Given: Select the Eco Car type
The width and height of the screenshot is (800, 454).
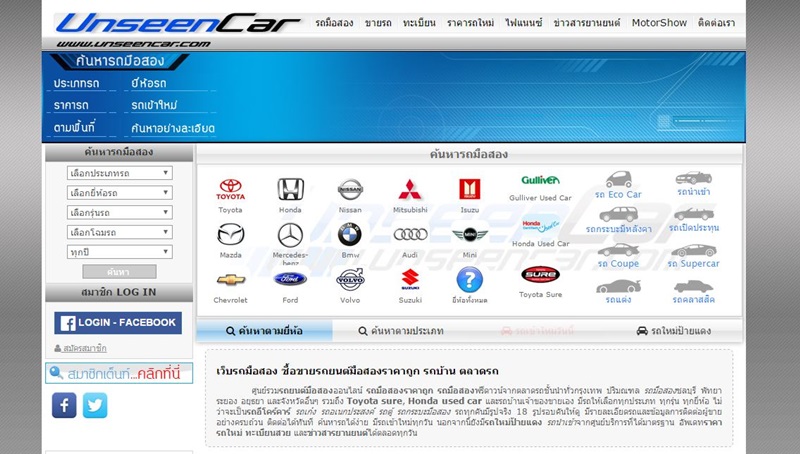Looking at the screenshot, I should tap(618, 186).
